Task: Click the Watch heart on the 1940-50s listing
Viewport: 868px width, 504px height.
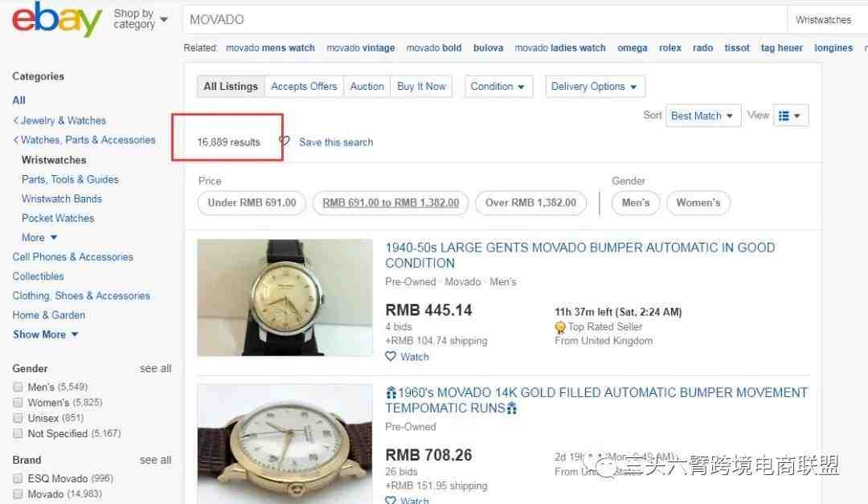Action: (x=391, y=357)
